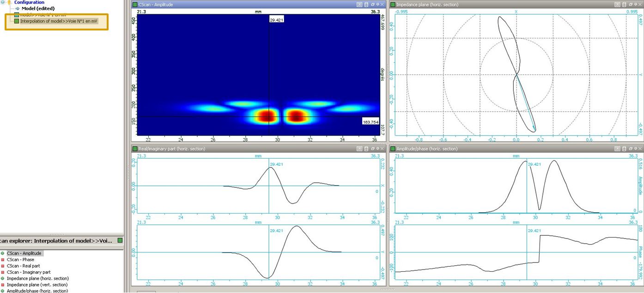Image resolution: width=644 pixels, height=293 pixels.
Task: Pin the Amplitude/phase (horiz. section) panel
Action: pos(635,149)
